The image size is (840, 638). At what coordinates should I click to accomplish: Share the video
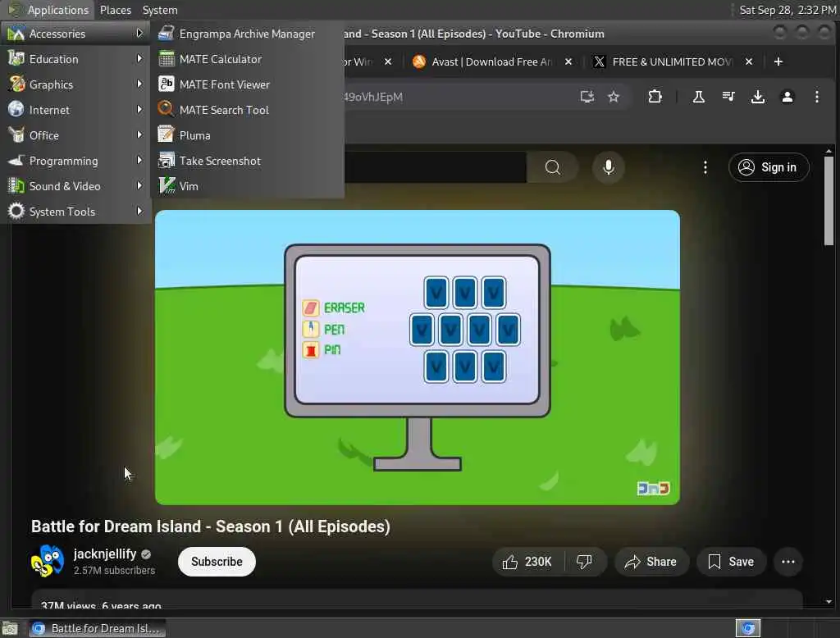click(651, 562)
